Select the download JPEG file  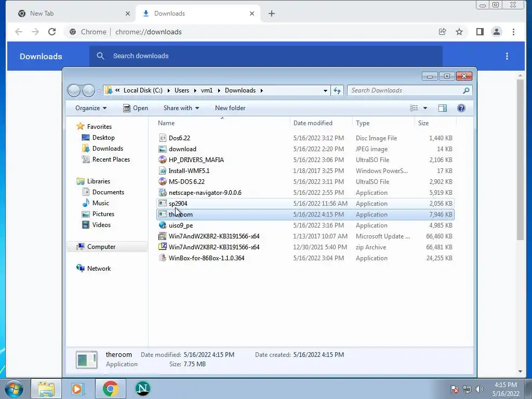(305, 149)
